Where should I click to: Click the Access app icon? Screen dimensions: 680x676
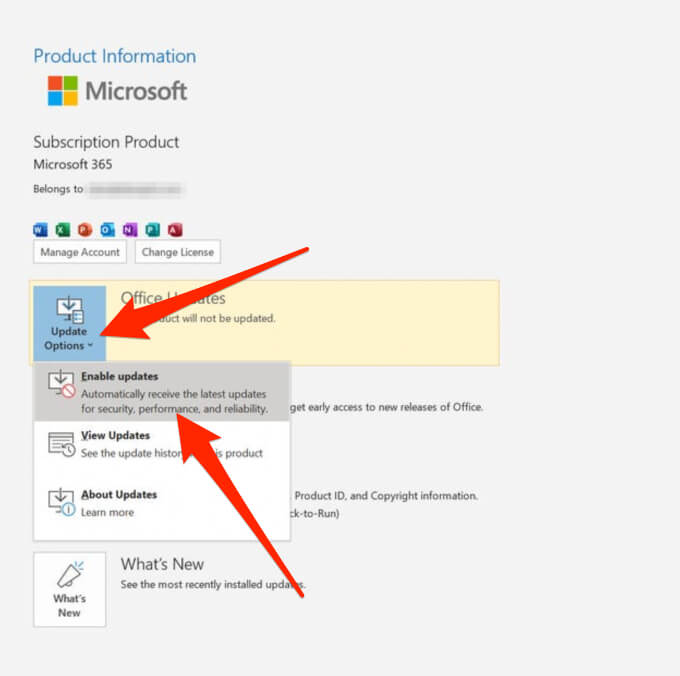175,229
